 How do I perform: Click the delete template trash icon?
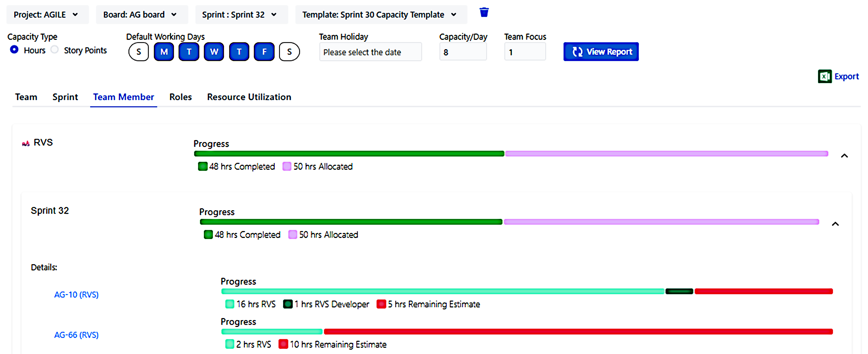(484, 12)
